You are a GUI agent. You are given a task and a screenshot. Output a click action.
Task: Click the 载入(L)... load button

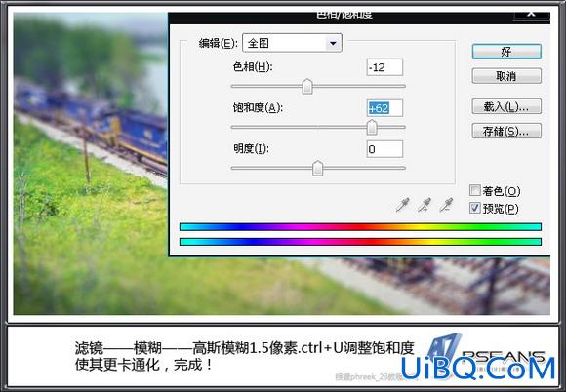click(x=506, y=106)
